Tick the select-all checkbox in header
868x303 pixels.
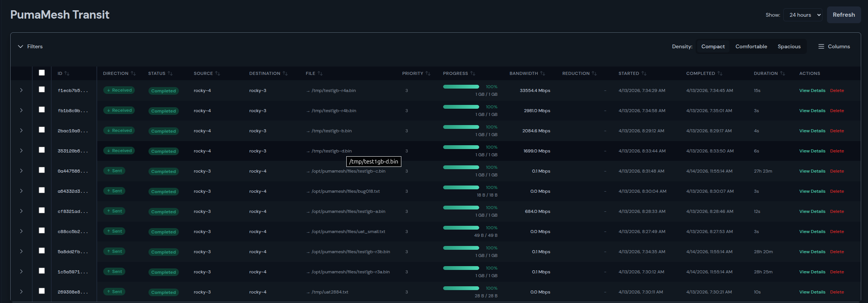coord(42,73)
